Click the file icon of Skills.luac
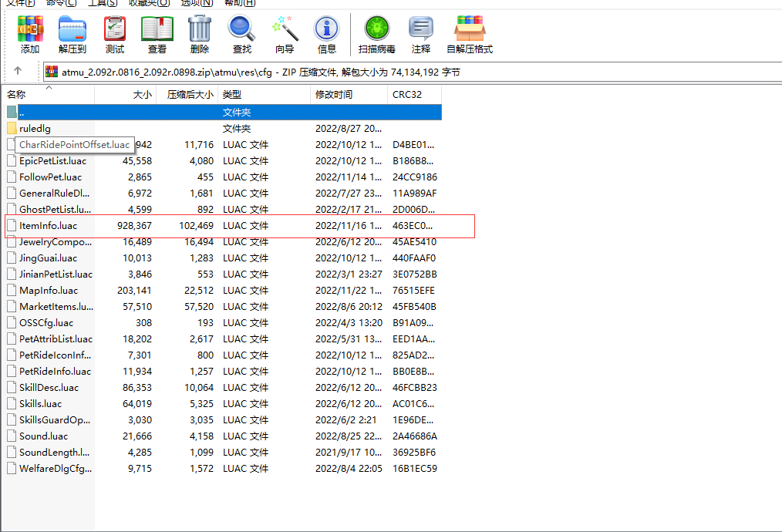Image resolution: width=782 pixels, height=532 pixels. click(12, 403)
